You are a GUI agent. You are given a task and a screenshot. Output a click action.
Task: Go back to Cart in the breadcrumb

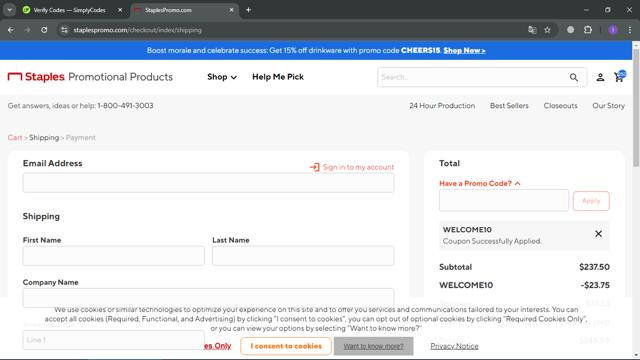click(x=15, y=138)
